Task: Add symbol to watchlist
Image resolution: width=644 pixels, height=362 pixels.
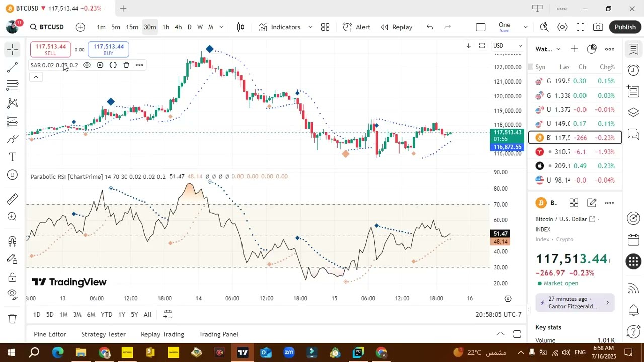Action: tap(574, 49)
